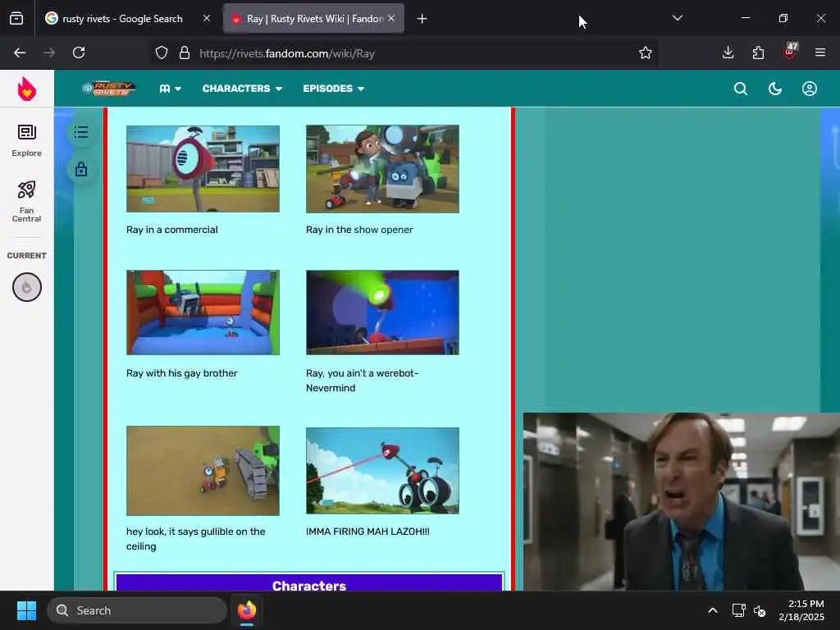Screen dimensions: 840x630
Task: List all tabs with the chevron
Action: click(677, 18)
